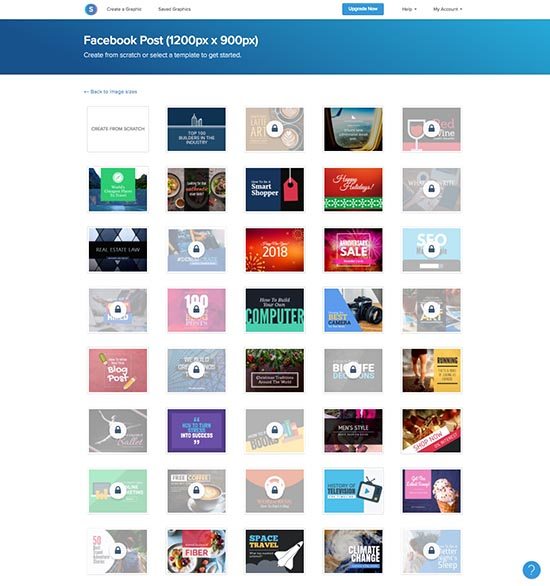Click lock icon on Art photos template
Viewport: 550px width, 586px height.
431,309
